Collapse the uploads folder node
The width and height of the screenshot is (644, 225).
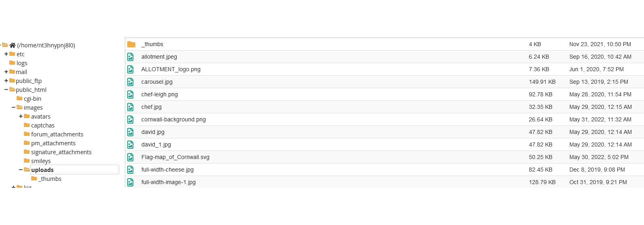pos(21,170)
